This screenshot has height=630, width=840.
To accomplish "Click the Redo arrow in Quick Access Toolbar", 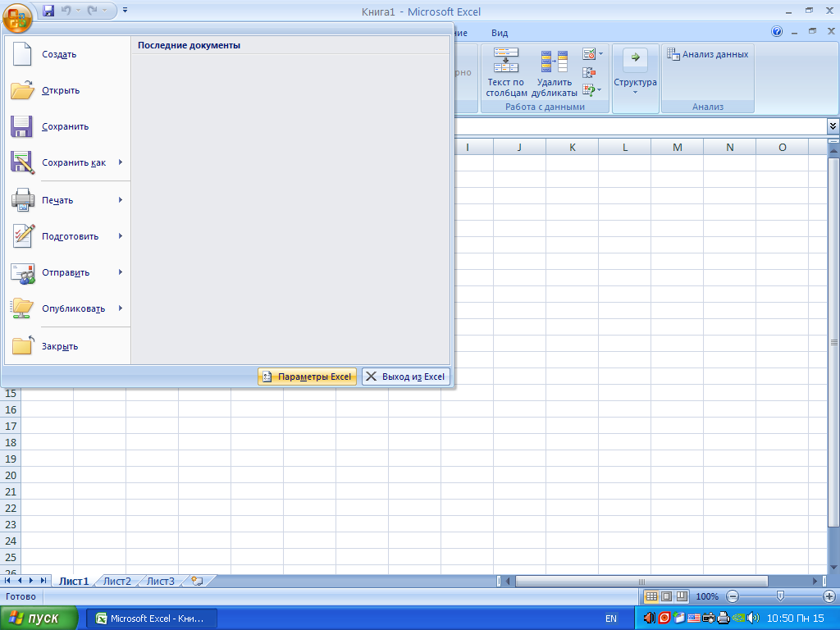I will [x=92, y=10].
